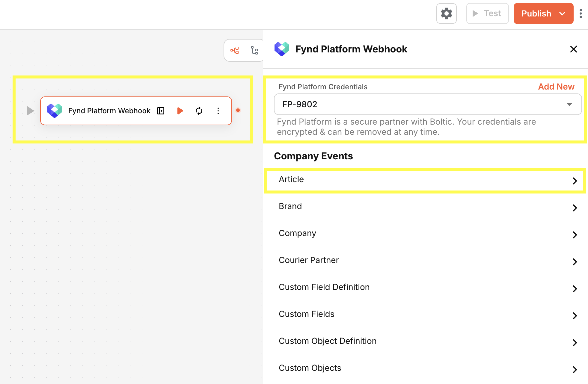
Task: Click the gray trigger arrow before node
Action: tap(30, 111)
